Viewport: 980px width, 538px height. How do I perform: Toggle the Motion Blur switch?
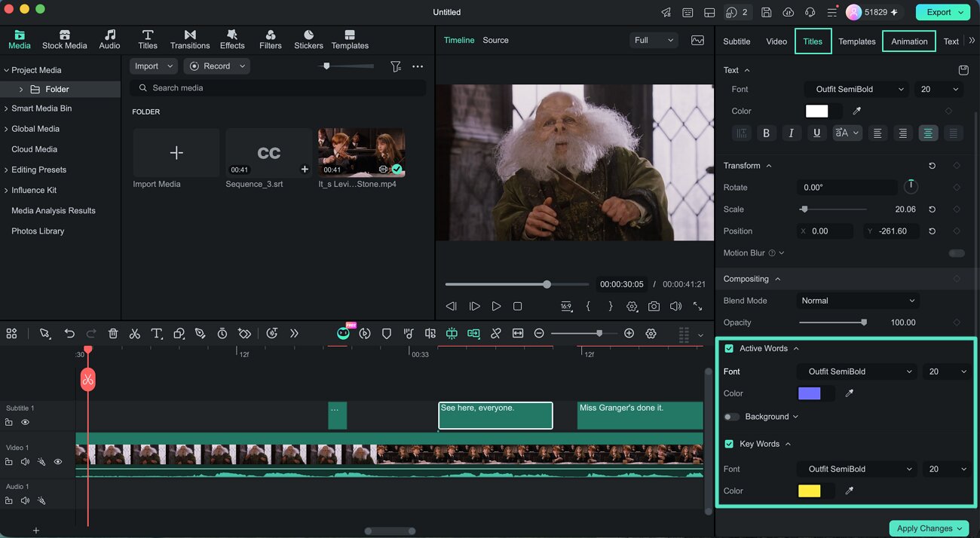click(957, 253)
